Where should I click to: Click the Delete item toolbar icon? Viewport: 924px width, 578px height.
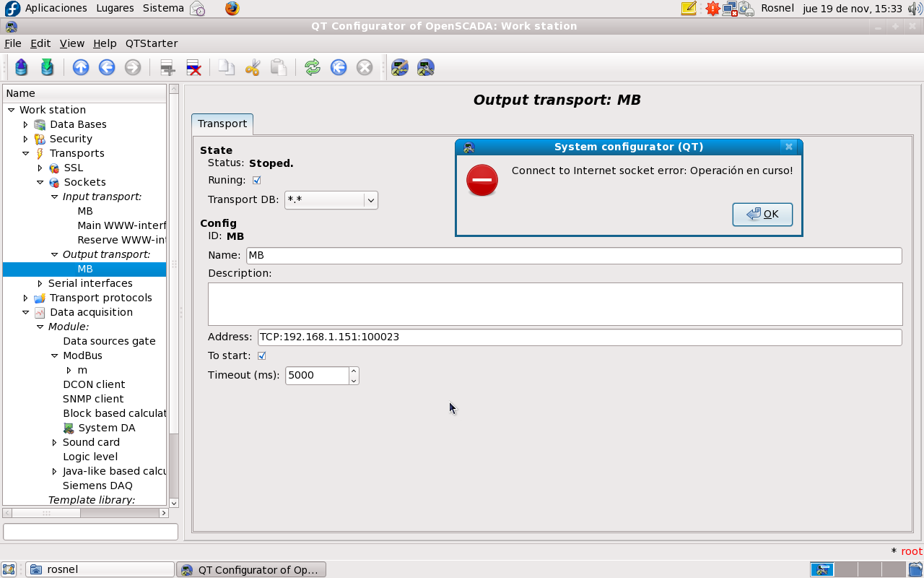click(x=193, y=68)
